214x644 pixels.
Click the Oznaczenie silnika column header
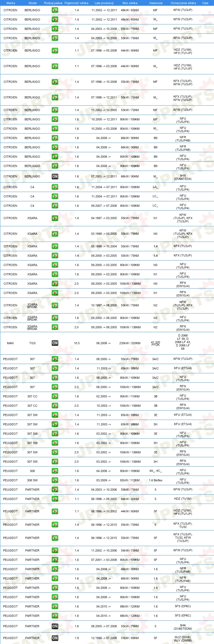pos(183,3)
